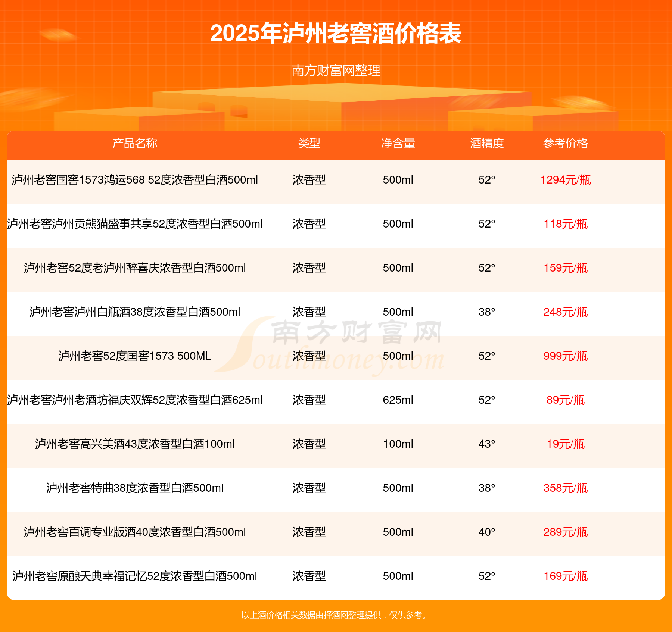Viewport: 672px width, 632px height.
Task: Click product name 国窖1573鸿运568 52度浓香型白酒
Action: click(x=135, y=180)
